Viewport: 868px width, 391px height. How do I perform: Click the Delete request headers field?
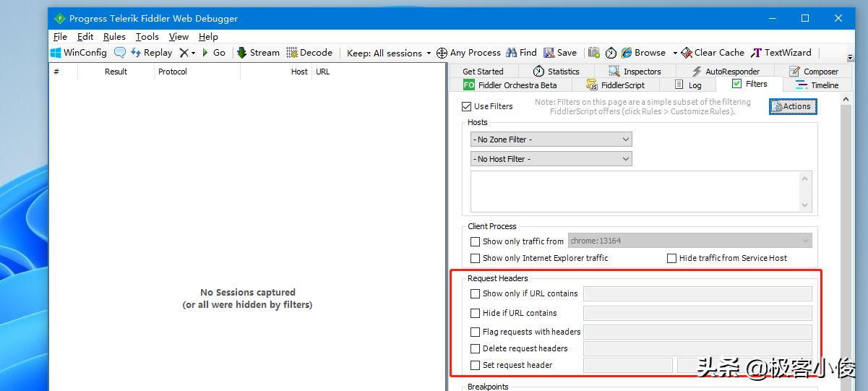click(697, 348)
